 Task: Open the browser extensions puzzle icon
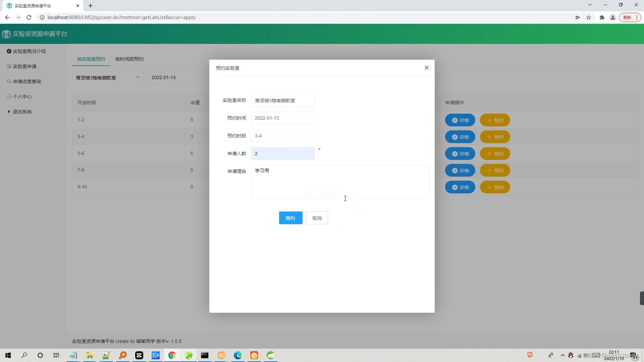coord(602,17)
